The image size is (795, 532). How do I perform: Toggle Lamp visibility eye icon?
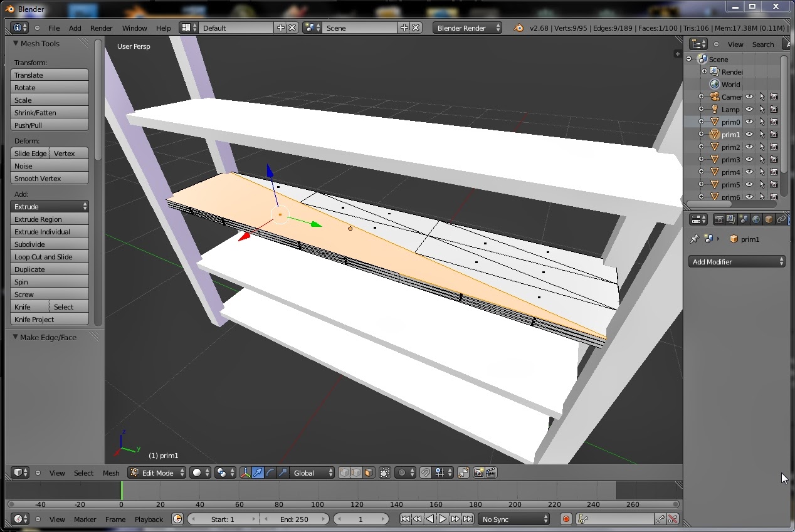pyautogui.click(x=749, y=110)
